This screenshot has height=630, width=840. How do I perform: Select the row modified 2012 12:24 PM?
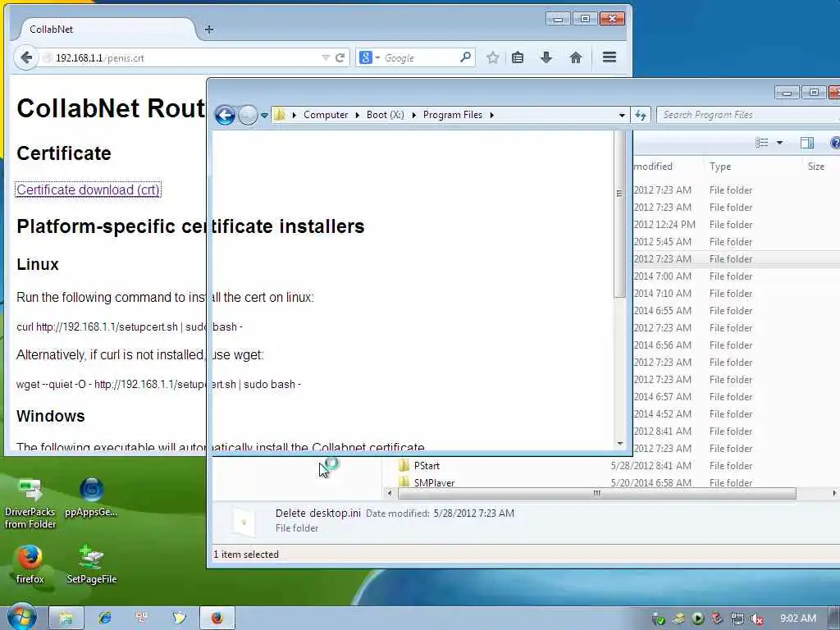click(x=736, y=225)
